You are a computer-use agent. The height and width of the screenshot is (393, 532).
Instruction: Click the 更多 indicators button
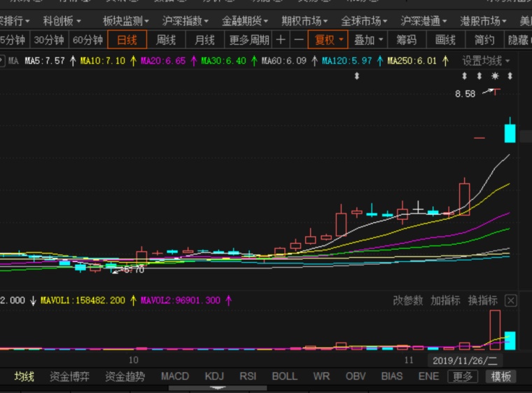click(463, 376)
